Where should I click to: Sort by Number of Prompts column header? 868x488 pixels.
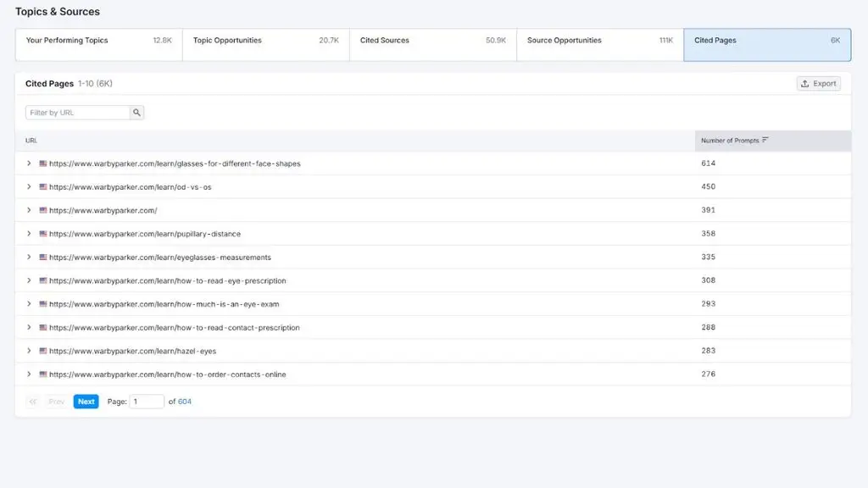[x=773, y=141]
